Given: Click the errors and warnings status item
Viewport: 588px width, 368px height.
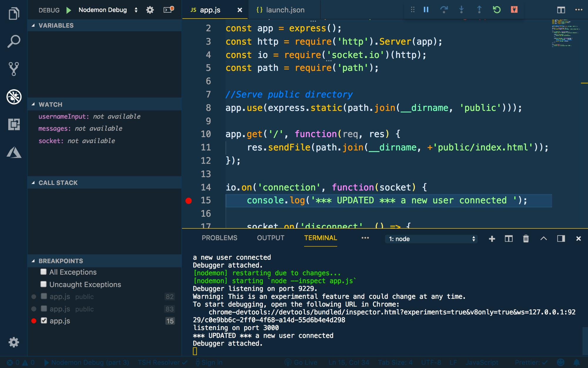Looking at the screenshot, I should (x=21, y=362).
